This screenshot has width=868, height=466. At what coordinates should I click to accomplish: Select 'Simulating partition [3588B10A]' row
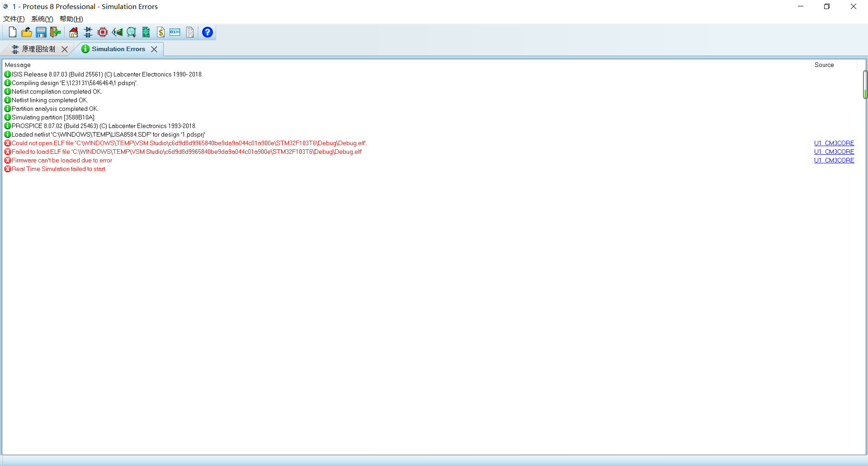click(53, 117)
